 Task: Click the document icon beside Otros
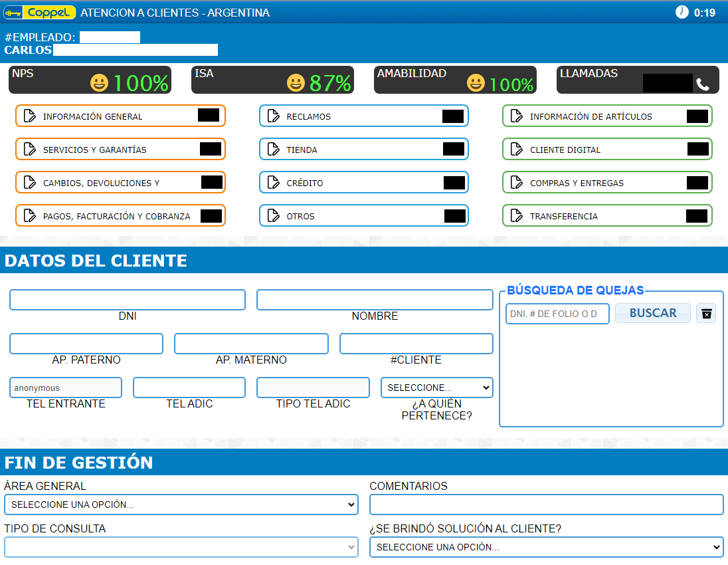click(x=274, y=215)
